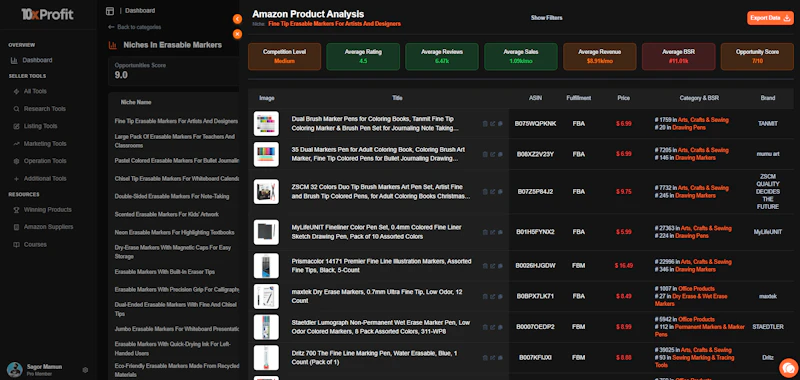Select niche Eco-Friendly Erasable Markers
Image resolution: width=800 pixels, height=380 pixels.
(177, 370)
